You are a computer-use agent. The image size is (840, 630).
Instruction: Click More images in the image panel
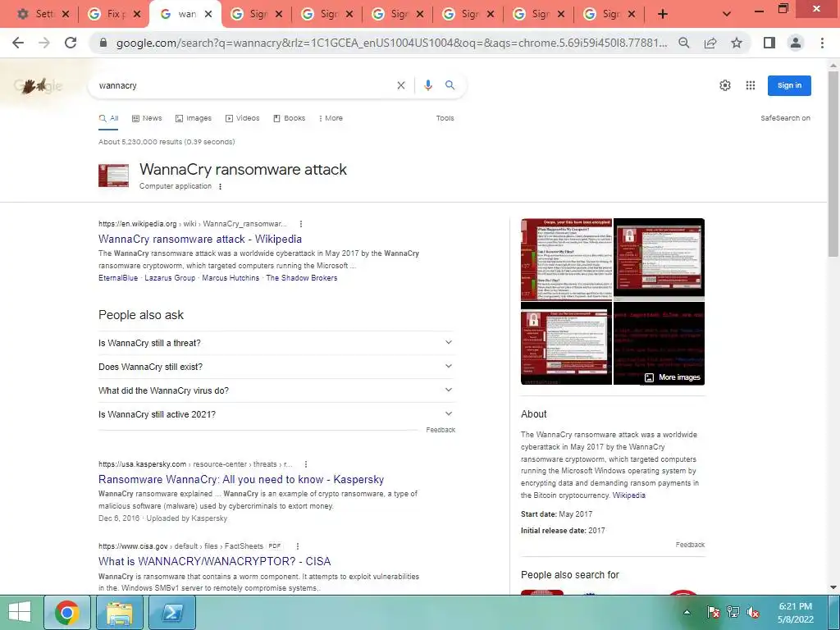pos(673,377)
